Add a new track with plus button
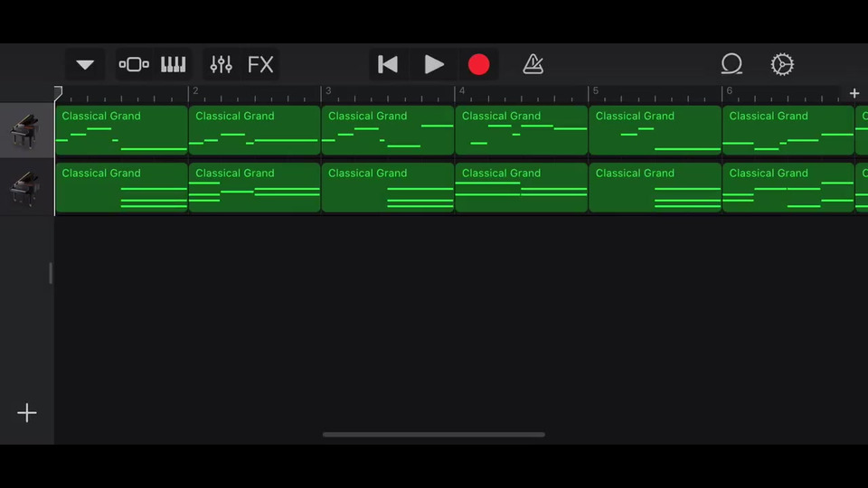The height and width of the screenshot is (488, 868). coord(26,413)
